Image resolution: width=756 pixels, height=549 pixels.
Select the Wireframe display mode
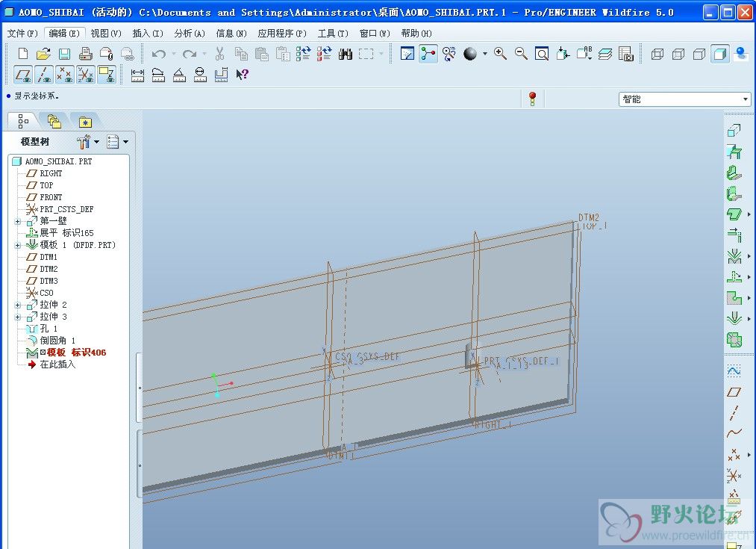coord(657,54)
